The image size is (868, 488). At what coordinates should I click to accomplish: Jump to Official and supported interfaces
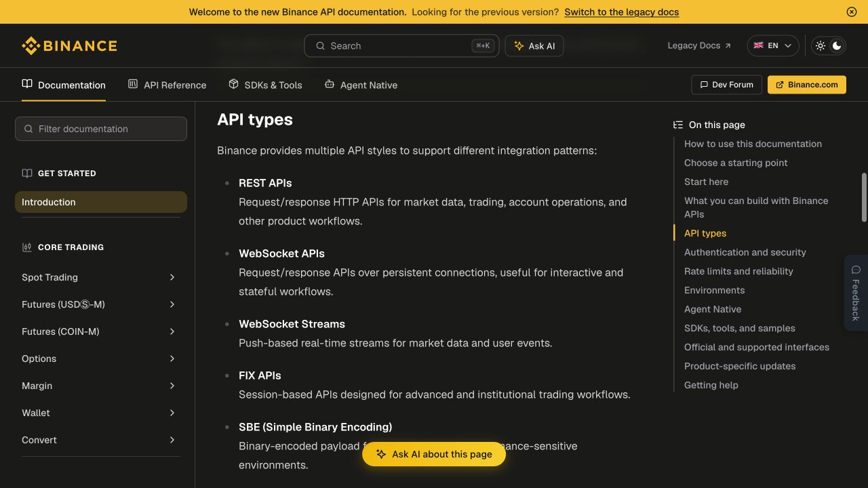(x=757, y=347)
